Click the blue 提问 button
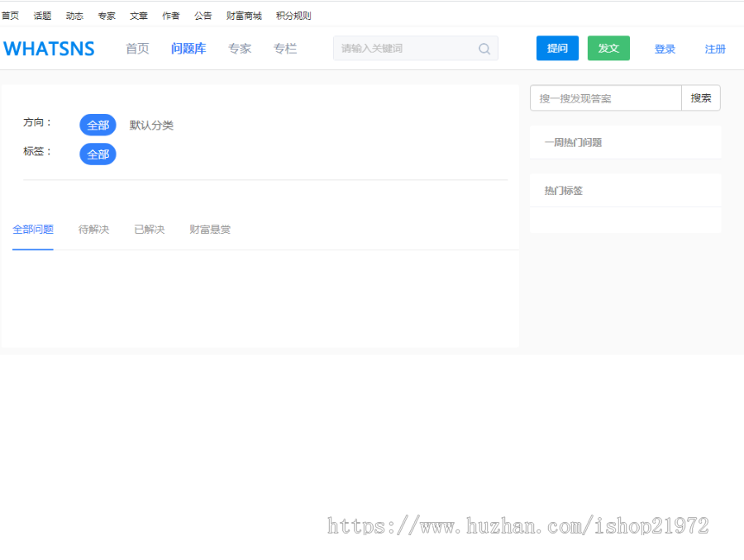The width and height of the screenshot is (744, 560). (x=557, y=48)
